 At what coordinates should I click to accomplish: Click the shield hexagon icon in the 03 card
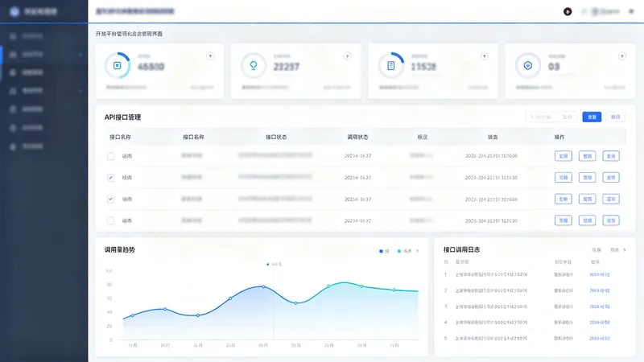(528, 65)
